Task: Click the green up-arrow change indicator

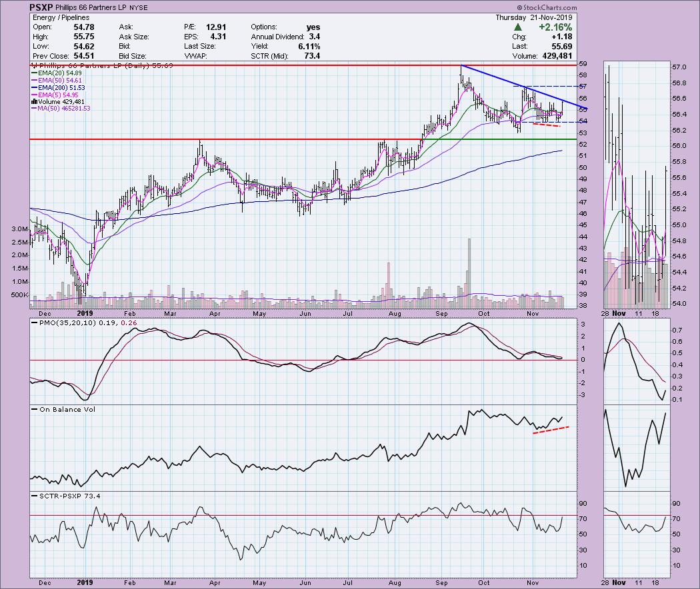Action: pos(518,27)
